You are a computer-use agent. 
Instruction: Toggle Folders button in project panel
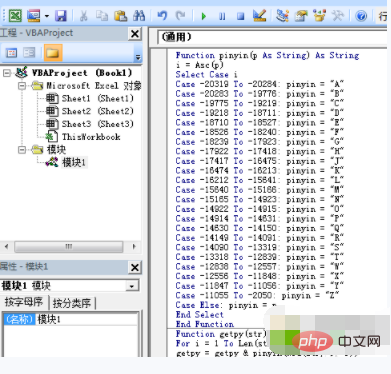53,53
